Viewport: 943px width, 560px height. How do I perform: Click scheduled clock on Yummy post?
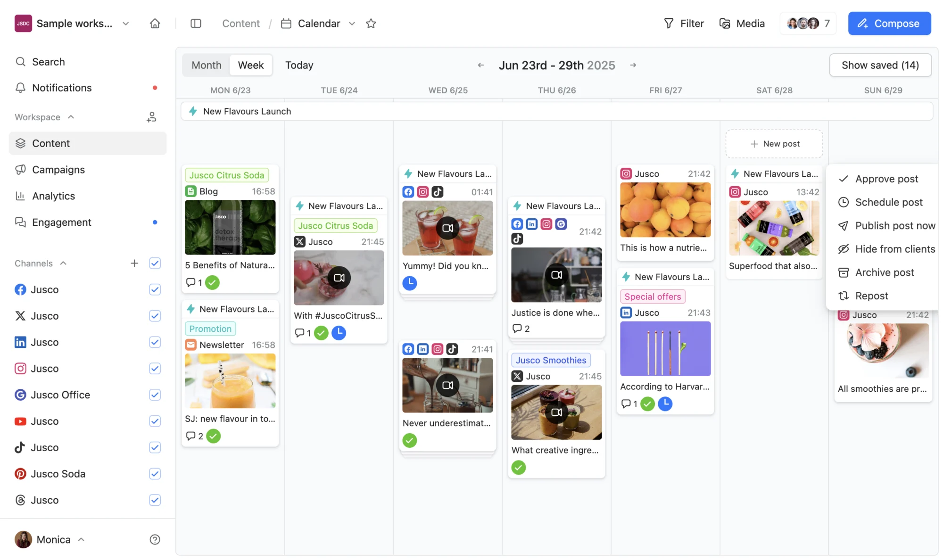coord(410,283)
